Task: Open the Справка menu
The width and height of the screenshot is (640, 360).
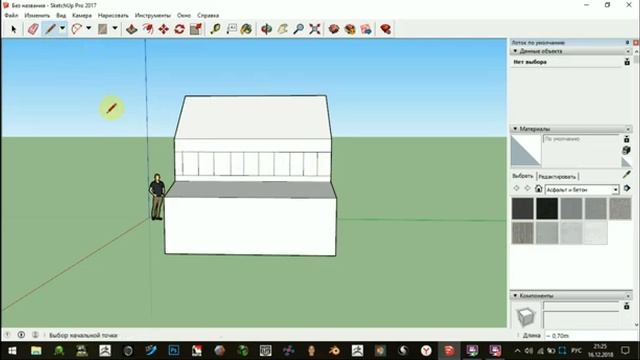Action: tap(208, 16)
